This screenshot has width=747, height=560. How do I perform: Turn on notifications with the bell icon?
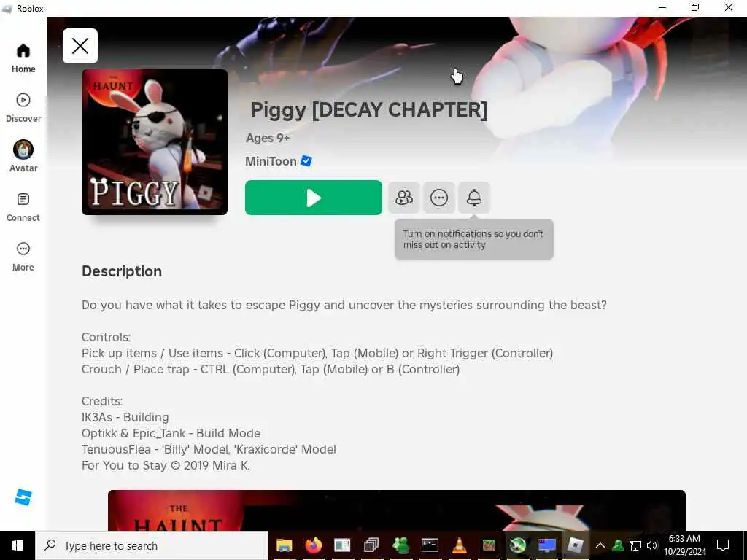click(x=474, y=198)
